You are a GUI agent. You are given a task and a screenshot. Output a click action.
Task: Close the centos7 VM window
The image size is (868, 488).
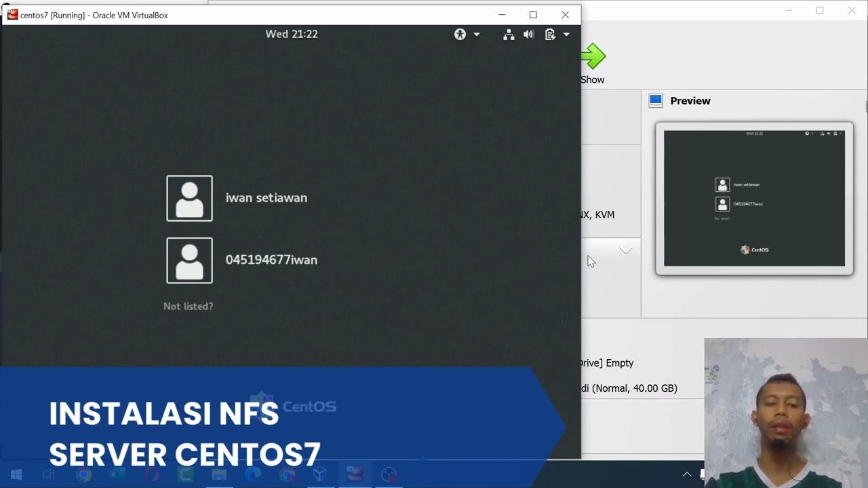[x=565, y=14]
